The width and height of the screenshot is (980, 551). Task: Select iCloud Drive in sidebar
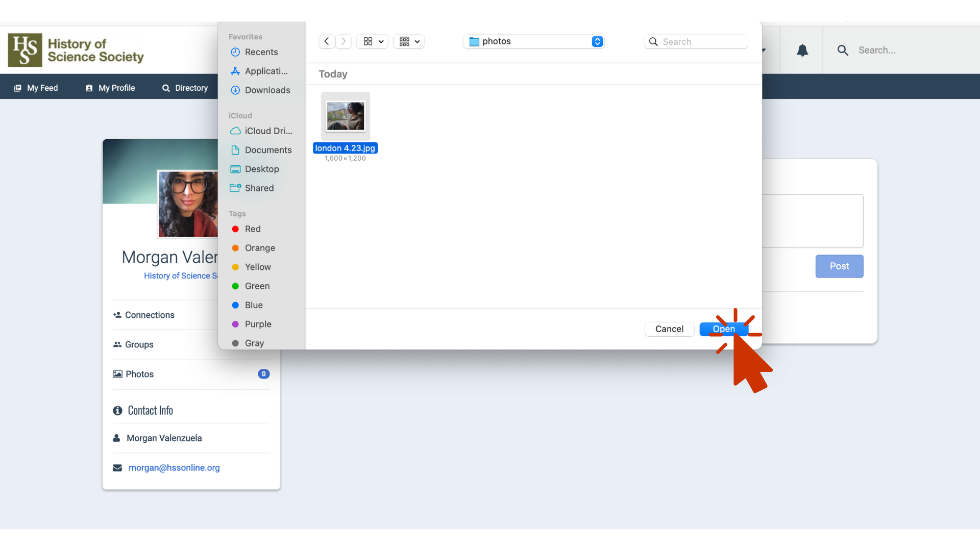pos(268,131)
